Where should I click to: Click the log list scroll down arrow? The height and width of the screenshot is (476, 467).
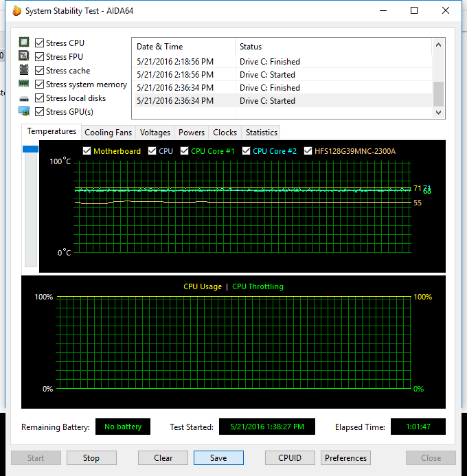[x=438, y=113]
